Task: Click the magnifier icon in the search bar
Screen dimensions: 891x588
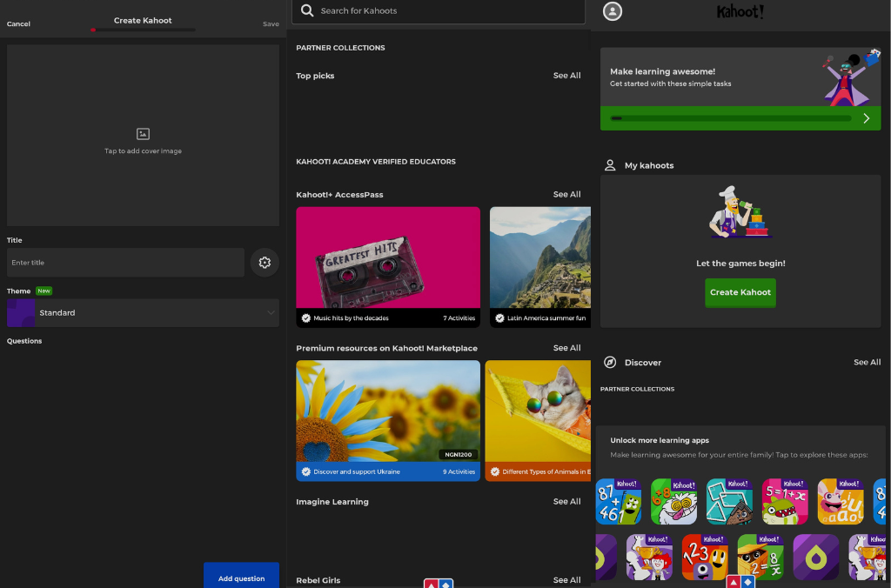Action: (x=307, y=10)
